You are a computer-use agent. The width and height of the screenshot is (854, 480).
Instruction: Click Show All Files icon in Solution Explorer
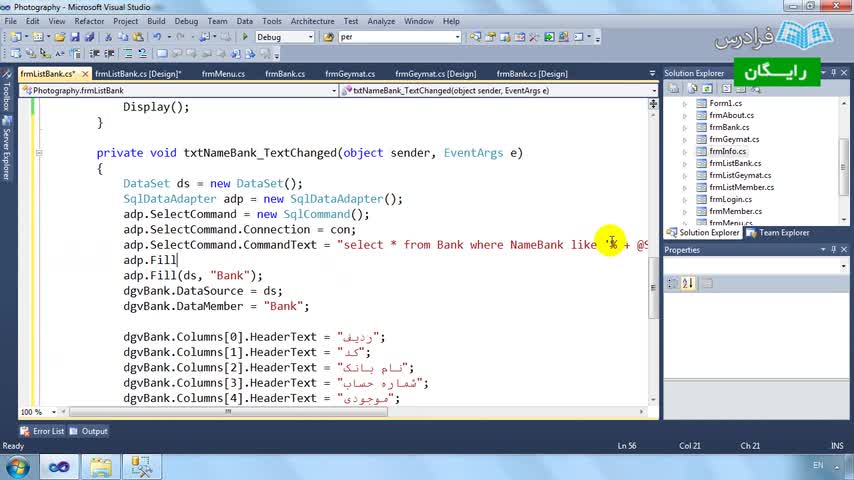[693, 88]
